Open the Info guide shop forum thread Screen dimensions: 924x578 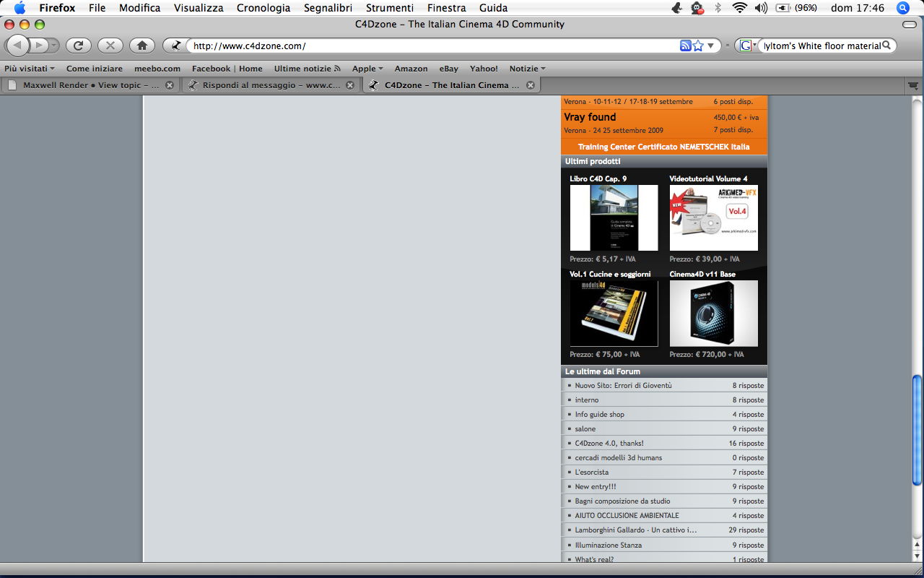600,415
